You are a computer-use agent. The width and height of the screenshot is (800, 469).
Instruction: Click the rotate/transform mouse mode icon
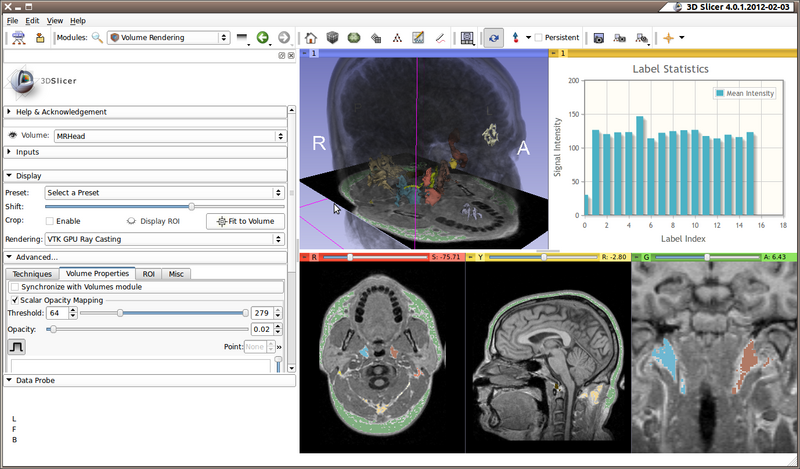click(493, 38)
